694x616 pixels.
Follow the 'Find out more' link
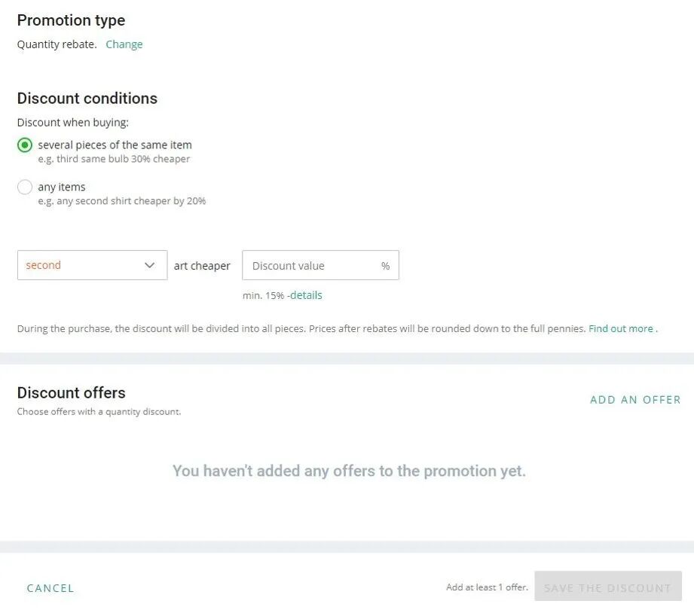click(621, 328)
